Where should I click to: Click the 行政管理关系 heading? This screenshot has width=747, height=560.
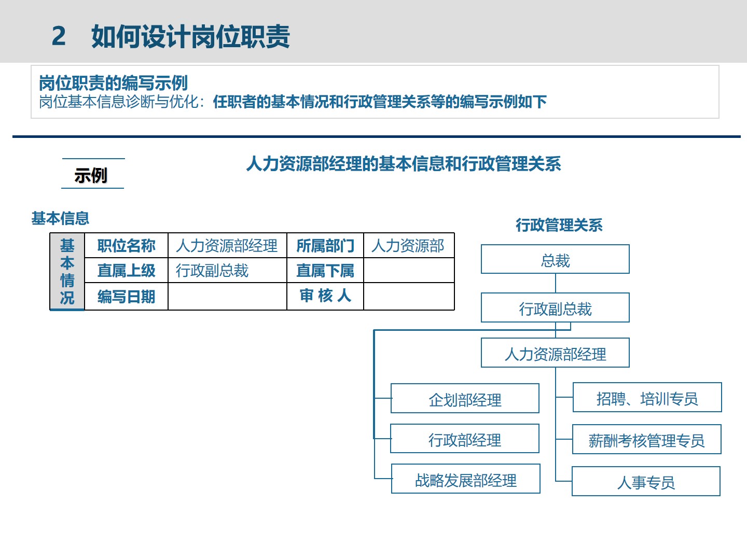point(559,225)
